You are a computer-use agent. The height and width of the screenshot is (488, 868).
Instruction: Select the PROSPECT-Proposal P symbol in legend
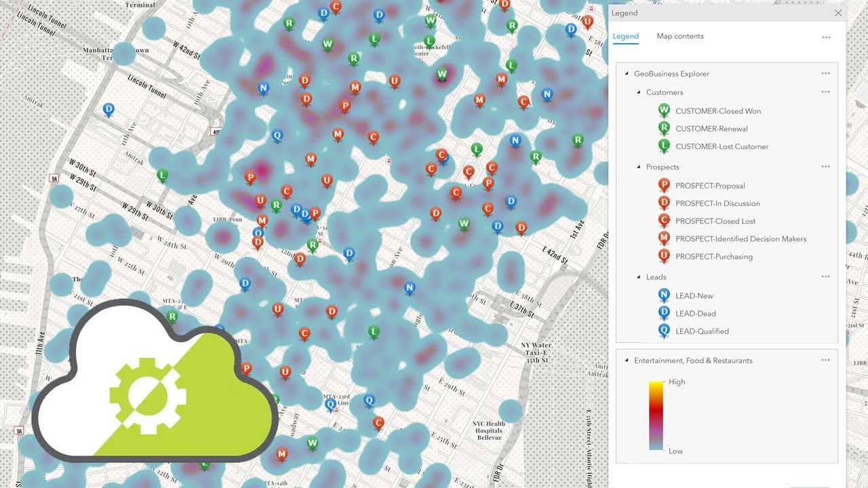tap(664, 185)
